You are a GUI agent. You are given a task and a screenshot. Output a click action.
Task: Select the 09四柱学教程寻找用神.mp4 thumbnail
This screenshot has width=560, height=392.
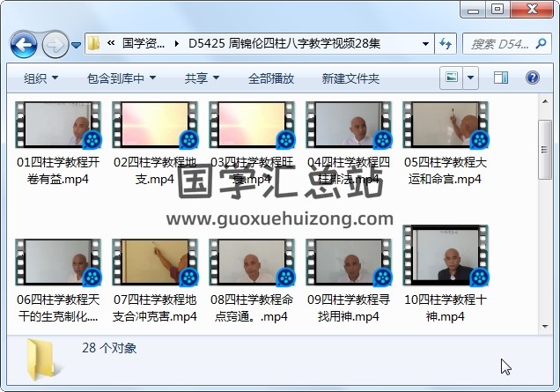point(349,263)
